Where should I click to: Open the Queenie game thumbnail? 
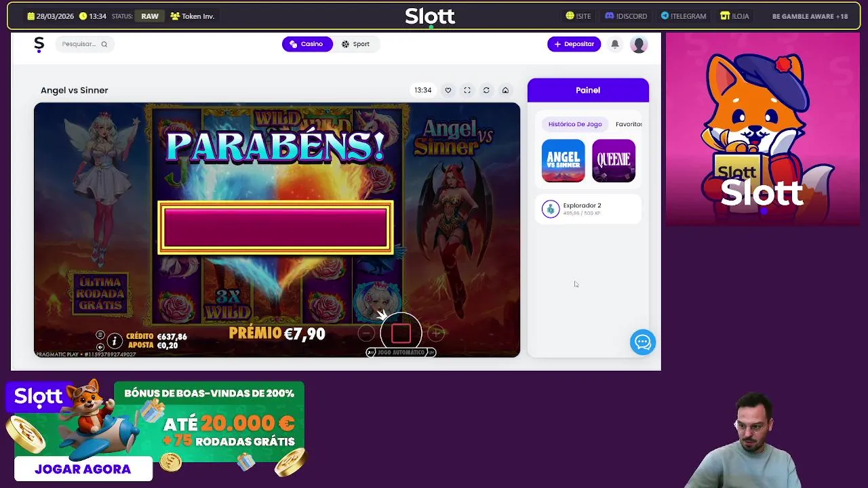pyautogui.click(x=614, y=161)
